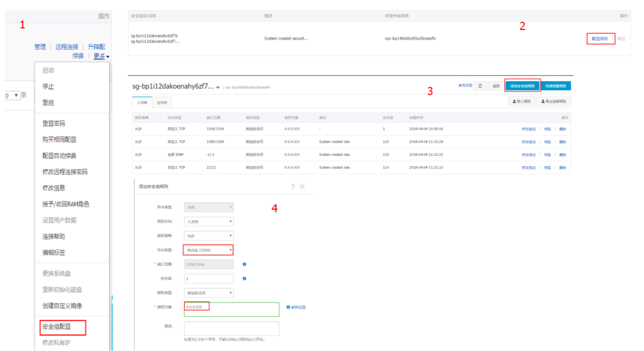Click 删除 for the ICMP -1/-1 rule
This screenshot has height=351, width=644.
click(563, 155)
